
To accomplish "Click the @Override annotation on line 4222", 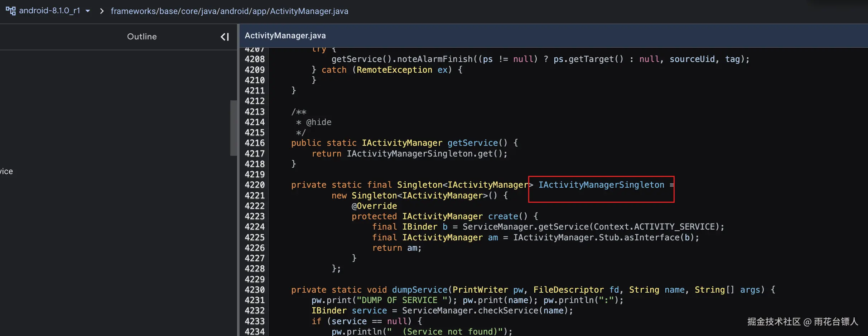I will pos(374,206).
